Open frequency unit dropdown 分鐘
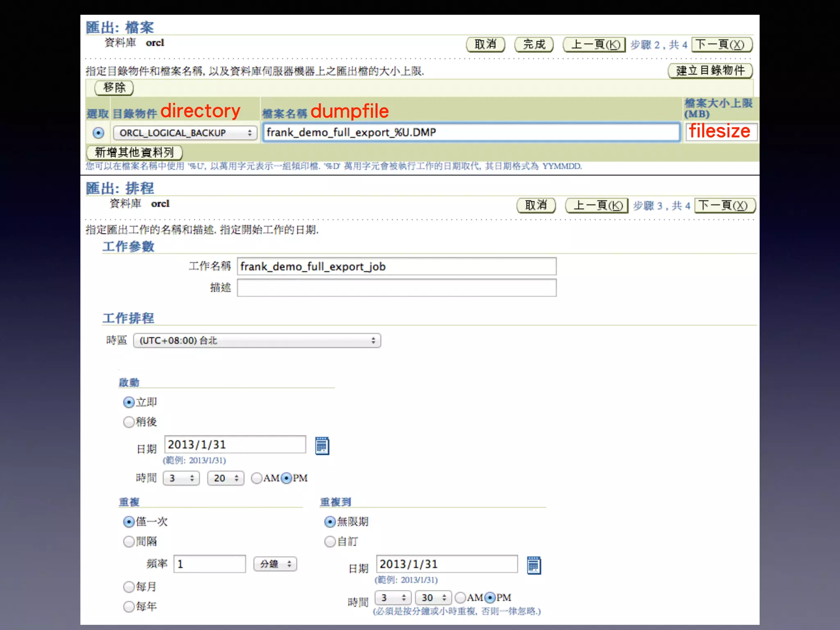The image size is (840, 630). tap(275, 564)
